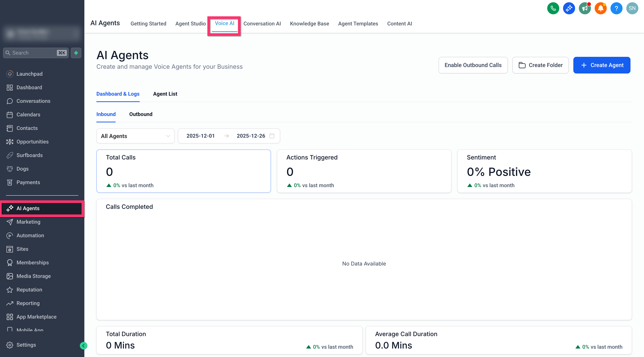Open the blue AI sparkle assistant icon
The image size is (644, 357).
(569, 8)
